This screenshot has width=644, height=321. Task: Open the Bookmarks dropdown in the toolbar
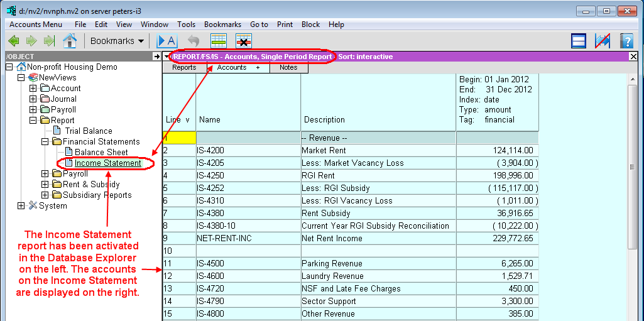(117, 41)
